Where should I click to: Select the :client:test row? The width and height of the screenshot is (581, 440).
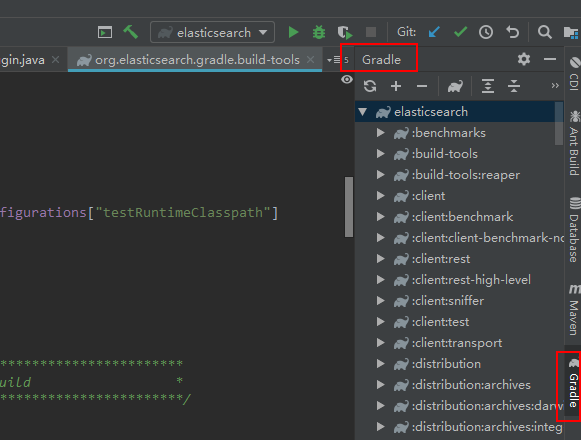459,322
